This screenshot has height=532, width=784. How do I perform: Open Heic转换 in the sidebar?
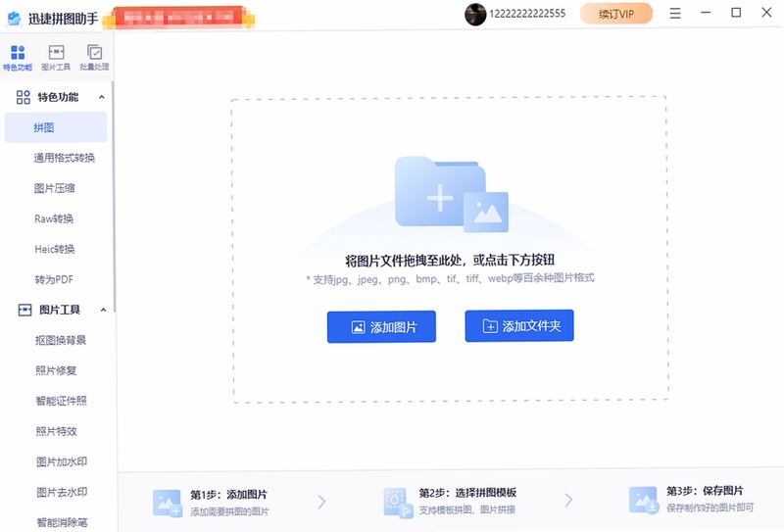(55, 249)
